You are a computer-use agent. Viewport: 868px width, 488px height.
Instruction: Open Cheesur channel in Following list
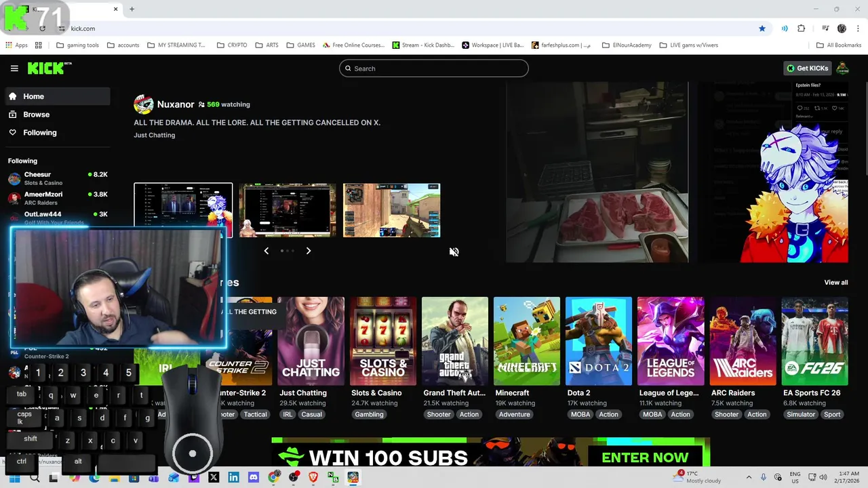[x=58, y=178]
